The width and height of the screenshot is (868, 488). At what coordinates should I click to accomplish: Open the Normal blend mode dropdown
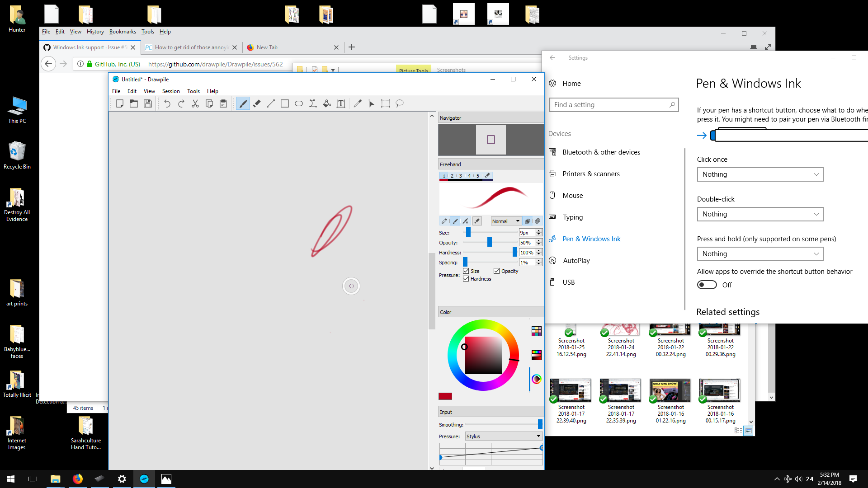pos(506,221)
